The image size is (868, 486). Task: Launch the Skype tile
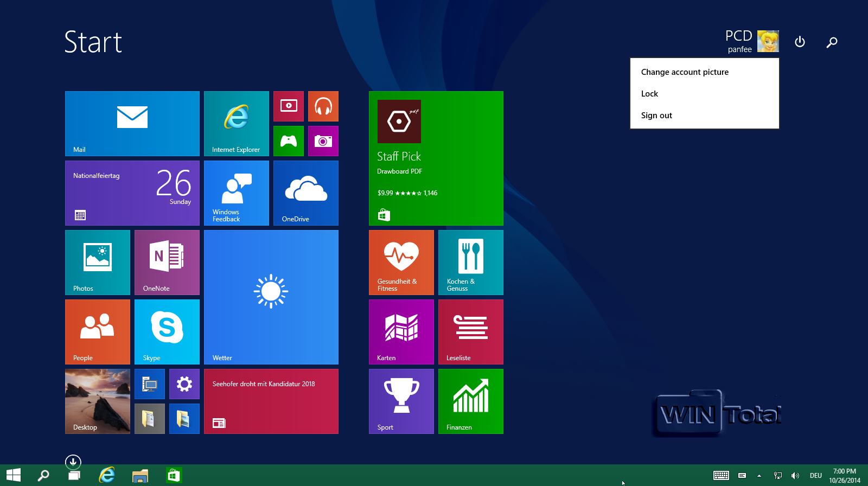(x=167, y=332)
